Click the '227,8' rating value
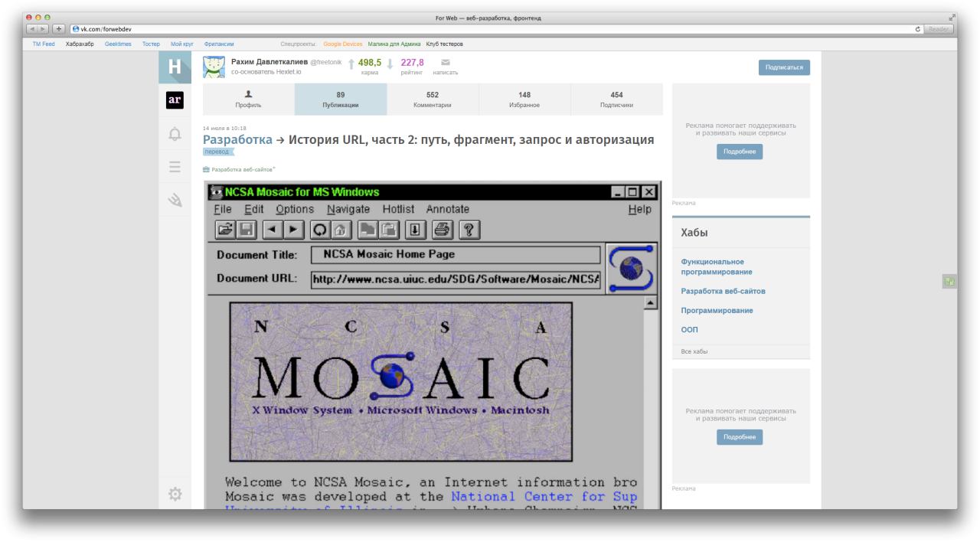Image resolution: width=980 pixels, height=542 pixels. (412, 63)
